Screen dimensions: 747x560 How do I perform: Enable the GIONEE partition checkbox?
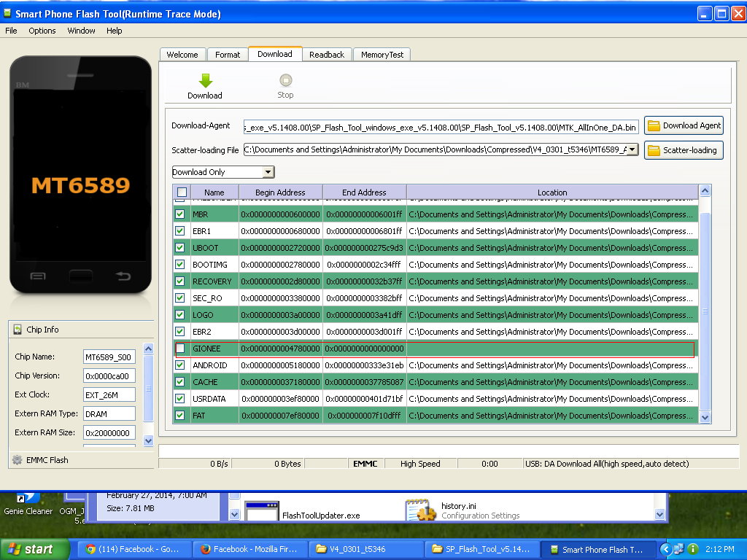[x=180, y=349]
